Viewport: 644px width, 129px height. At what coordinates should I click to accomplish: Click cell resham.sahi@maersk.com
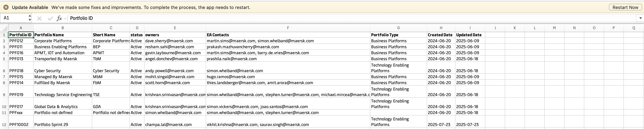175,47
